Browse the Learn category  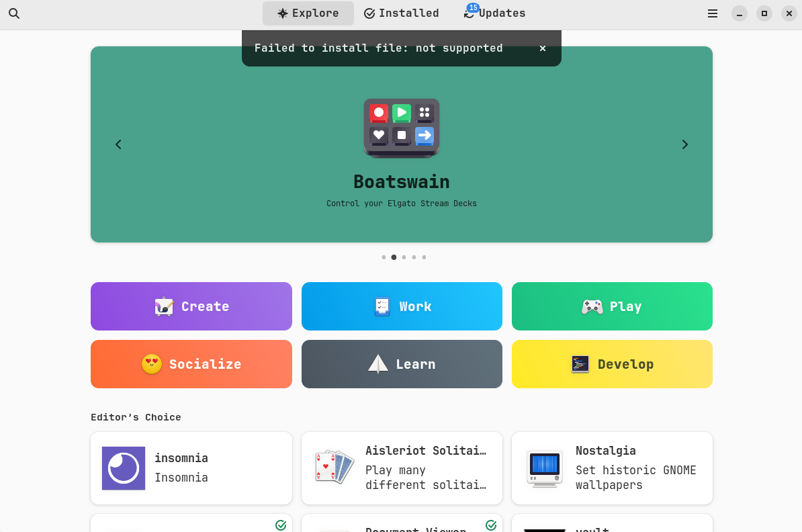click(x=402, y=364)
